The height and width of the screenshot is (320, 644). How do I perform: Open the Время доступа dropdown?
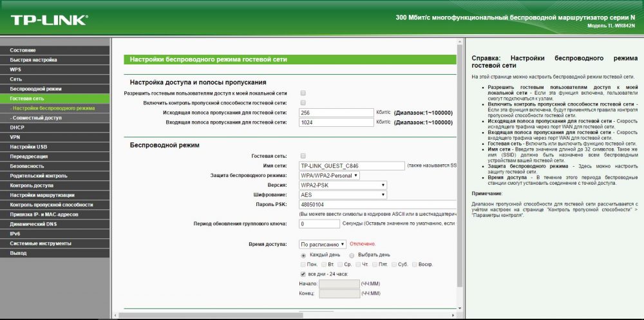[x=323, y=244]
